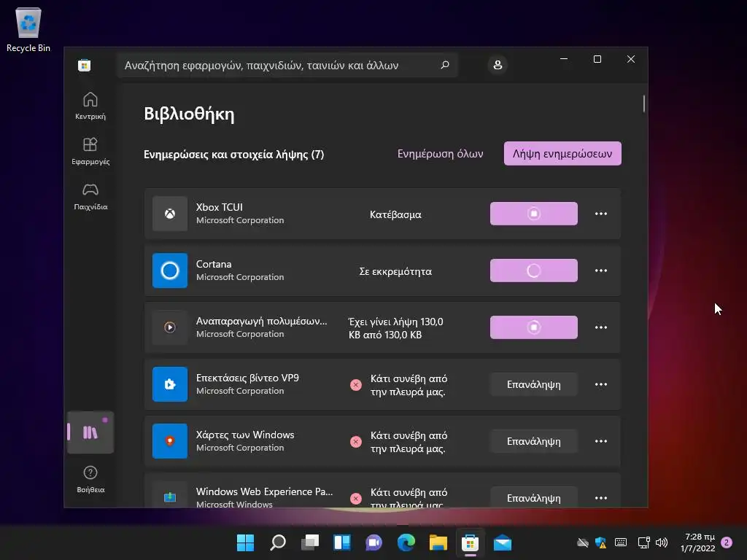Open Mail from taskbar
The width and height of the screenshot is (747, 560).
tap(502, 542)
